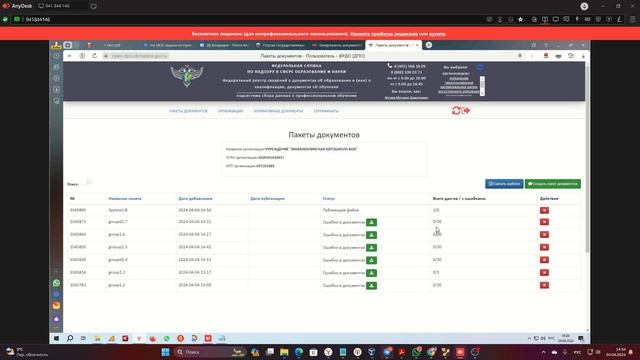Delete package group1.2 with red button
640x360 pixels.
(544, 285)
